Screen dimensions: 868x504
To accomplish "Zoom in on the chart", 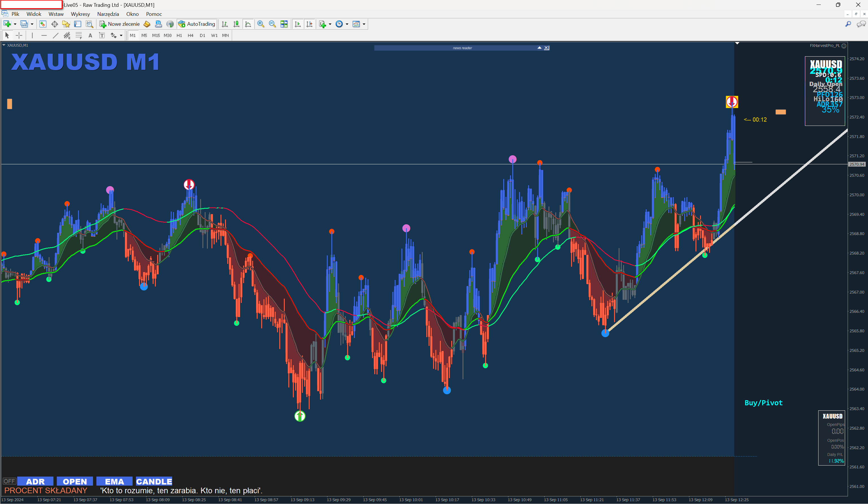I will [261, 24].
